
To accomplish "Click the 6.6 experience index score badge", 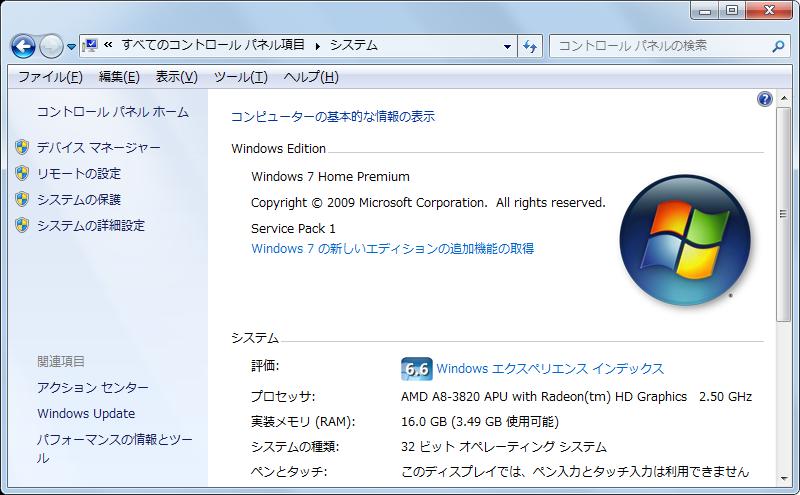I will [415, 369].
